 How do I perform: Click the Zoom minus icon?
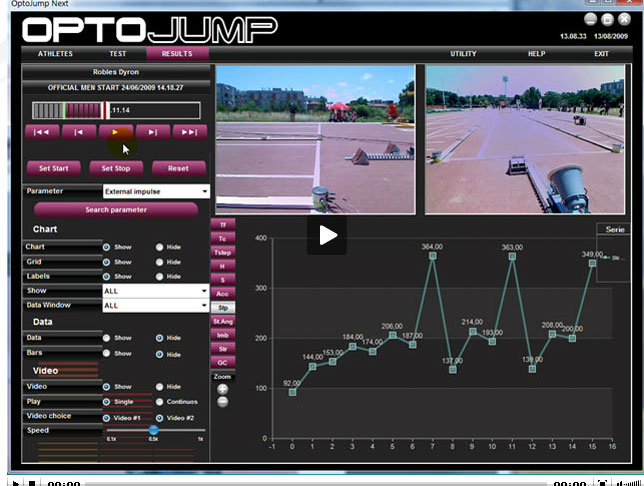click(x=223, y=402)
